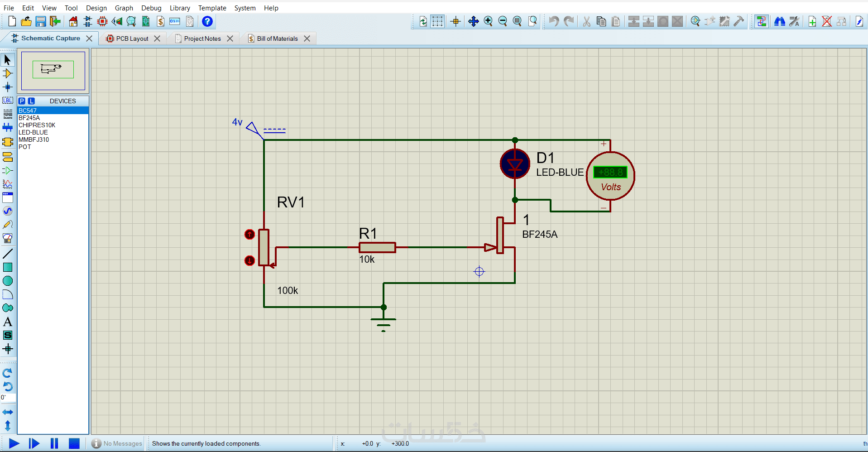
Task: Open a project using the folder icon
Action: tap(26, 21)
